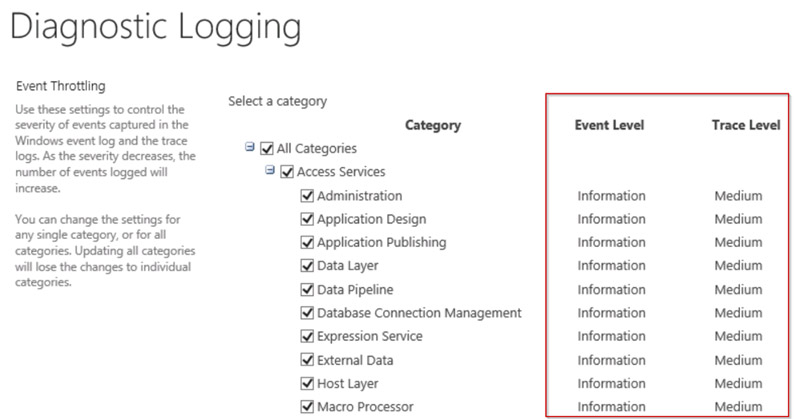Viewport: 800px width, 419px height.
Task: Select the Database Connection Management label
Action: (x=419, y=313)
